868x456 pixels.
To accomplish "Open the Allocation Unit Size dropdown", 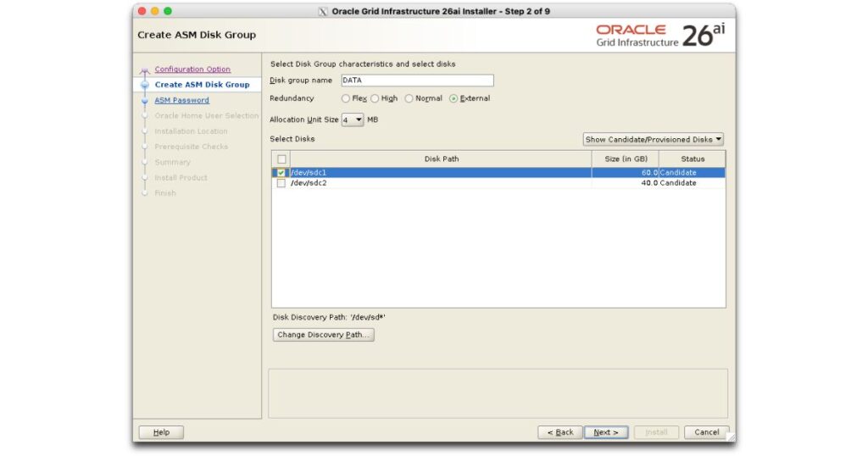I will click(353, 120).
